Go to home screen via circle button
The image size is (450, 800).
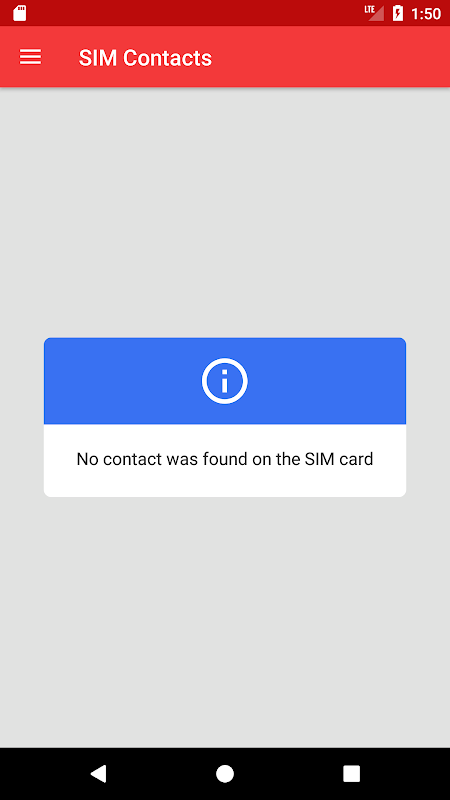(x=224, y=773)
